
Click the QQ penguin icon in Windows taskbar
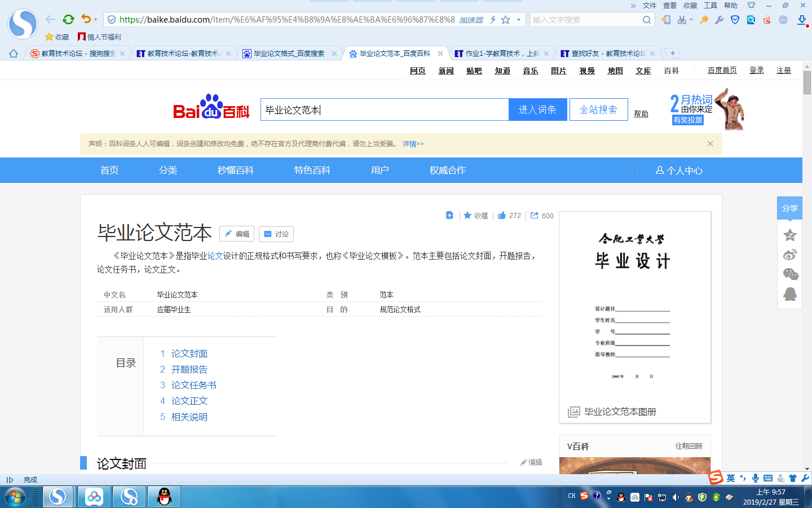pyautogui.click(x=164, y=497)
